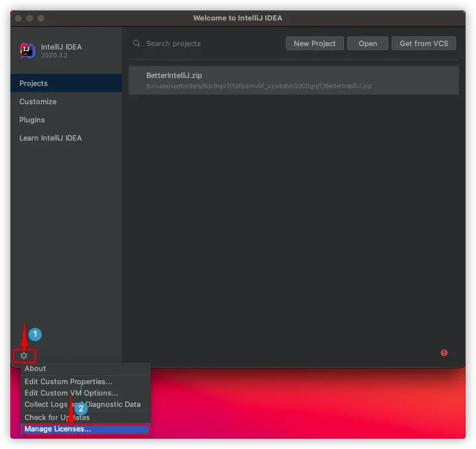Viewport: 476px width, 449px height.
Task: Click the window's close button
Action: click(x=18, y=18)
